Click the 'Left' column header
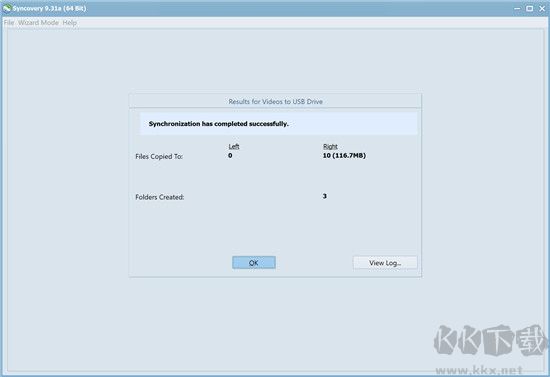The width and height of the screenshot is (550, 377). pyautogui.click(x=234, y=146)
